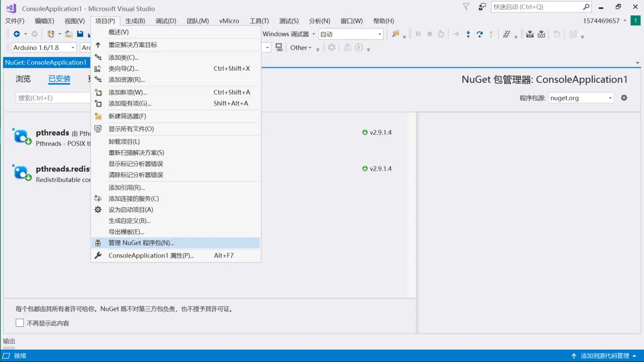Choose 添加连接的服务(C) menu entry
The width and height of the screenshot is (644, 362).
coord(176,199)
